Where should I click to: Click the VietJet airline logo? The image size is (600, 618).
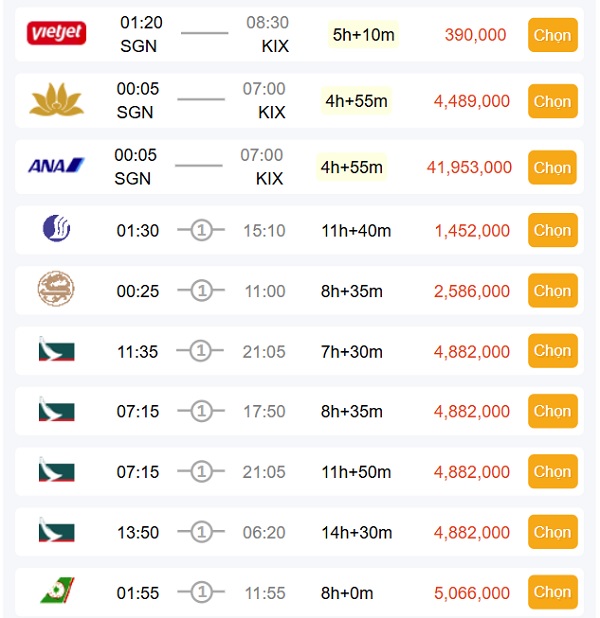tap(57, 34)
